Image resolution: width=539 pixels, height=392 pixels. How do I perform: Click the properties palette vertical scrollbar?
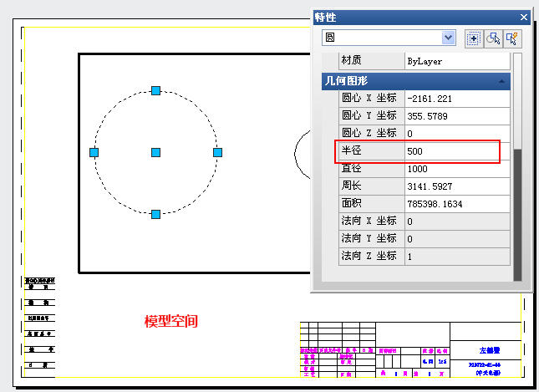tap(518, 209)
